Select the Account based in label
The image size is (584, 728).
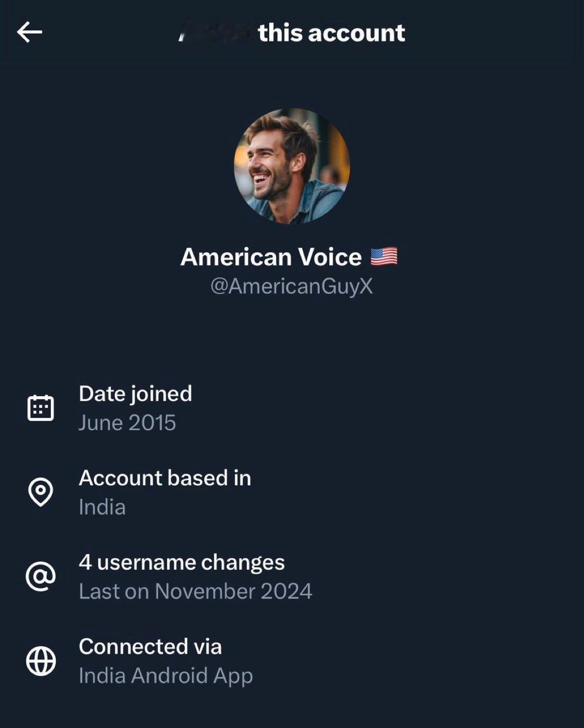pos(165,478)
